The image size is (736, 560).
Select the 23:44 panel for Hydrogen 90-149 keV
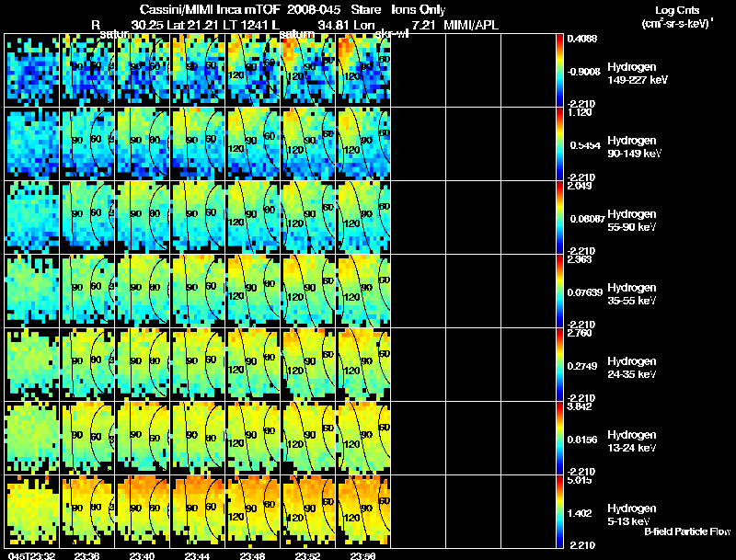click(x=198, y=144)
